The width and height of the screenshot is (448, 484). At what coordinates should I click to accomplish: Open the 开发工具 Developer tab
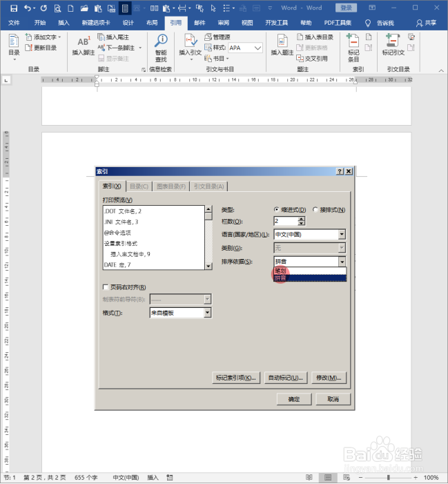coord(277,23)
